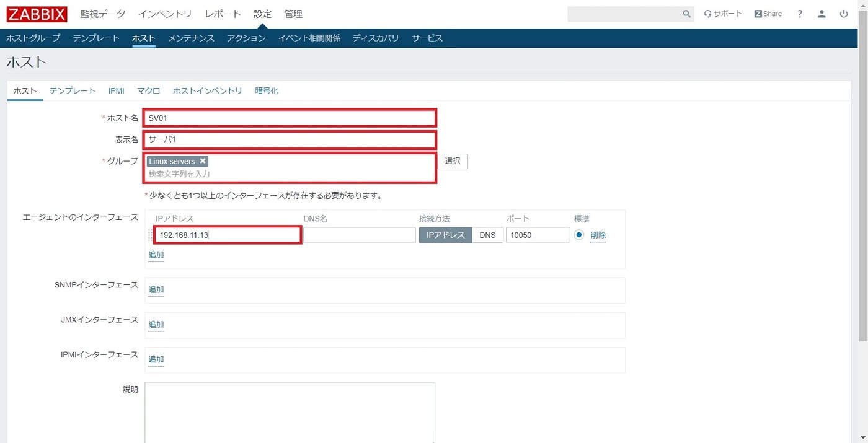Switch to the マクロ tab
This screenshot has height=443, width=868.
(x=148, y=90)
